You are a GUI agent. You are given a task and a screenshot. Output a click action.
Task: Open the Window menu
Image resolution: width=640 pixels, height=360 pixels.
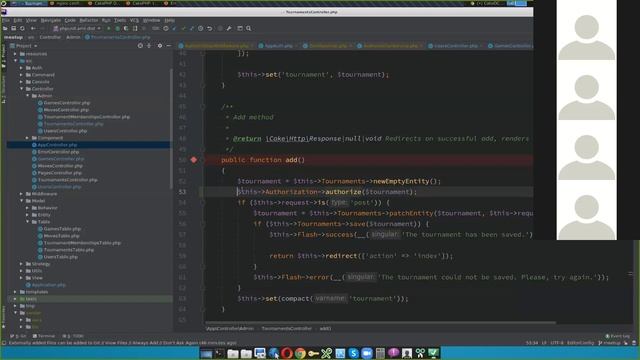(x=151, y=20)
